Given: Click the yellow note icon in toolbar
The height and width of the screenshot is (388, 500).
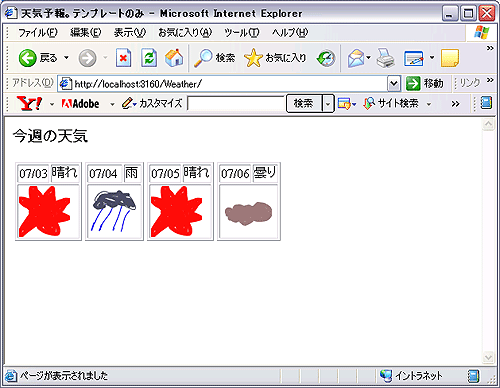Looking at the screenshot, I should [x=450, y=58].
